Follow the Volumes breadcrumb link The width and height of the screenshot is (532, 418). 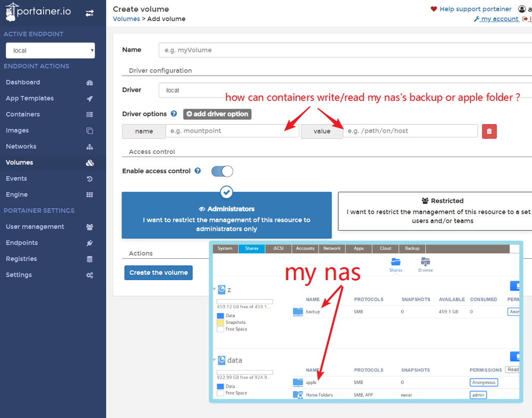126,19
